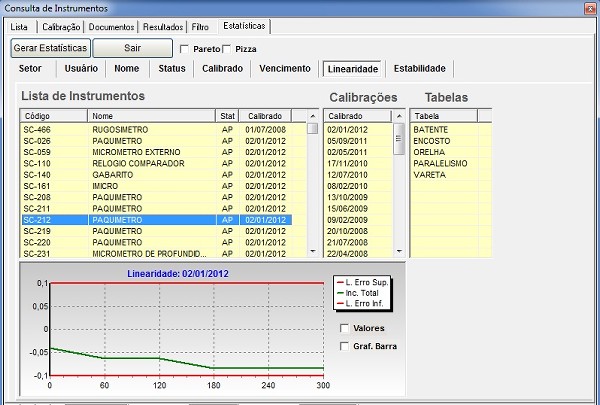This screenshot has height=405, width=600.
Task: Select instrument row SC-466 RUGOSIMETRO
Action: [156, 129]
